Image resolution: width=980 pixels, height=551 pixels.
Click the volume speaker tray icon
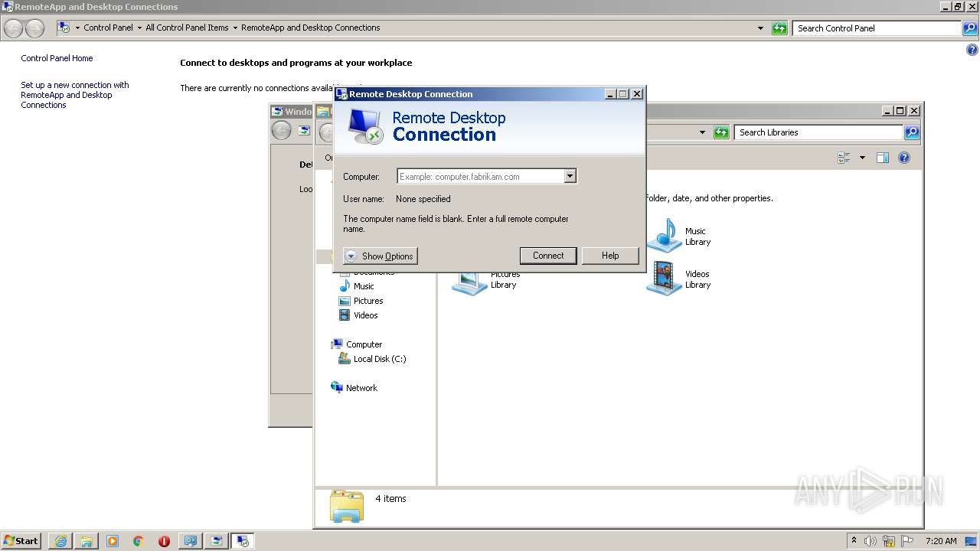coord(871,541)
